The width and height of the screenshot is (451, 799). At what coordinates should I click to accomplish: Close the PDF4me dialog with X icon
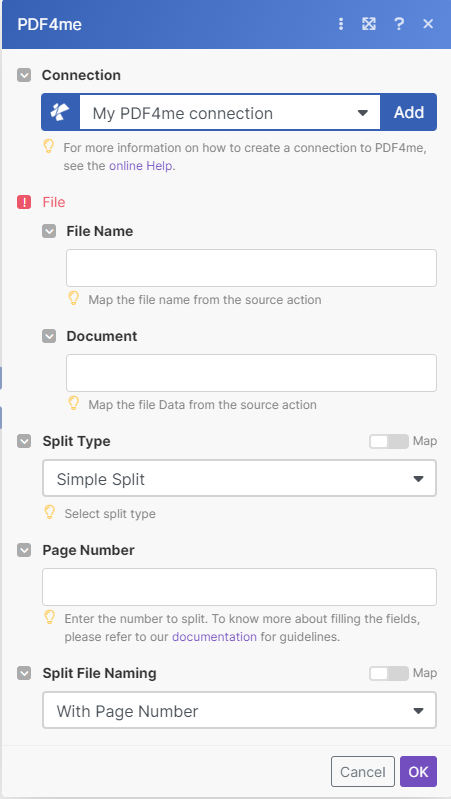click(x=428, y=24)
